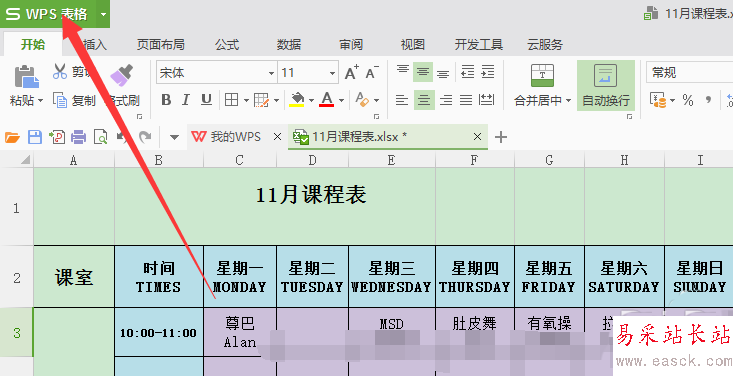Toggle underline formatting

coord(206,100)
